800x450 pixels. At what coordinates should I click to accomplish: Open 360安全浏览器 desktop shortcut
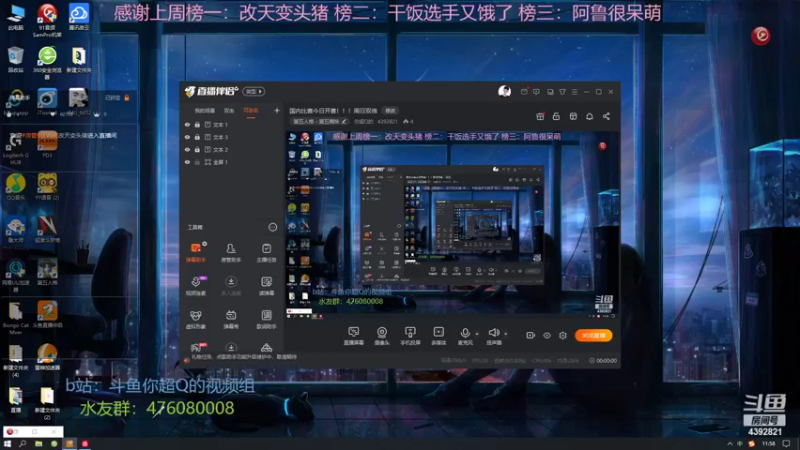click(47, 62)
